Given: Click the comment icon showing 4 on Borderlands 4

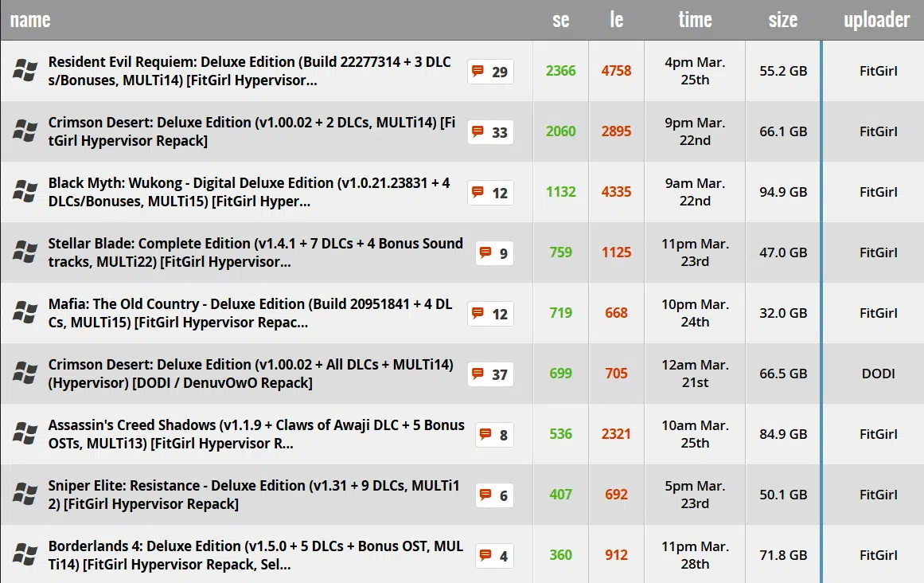Looking at the screenshot, I should click(493, 555).
